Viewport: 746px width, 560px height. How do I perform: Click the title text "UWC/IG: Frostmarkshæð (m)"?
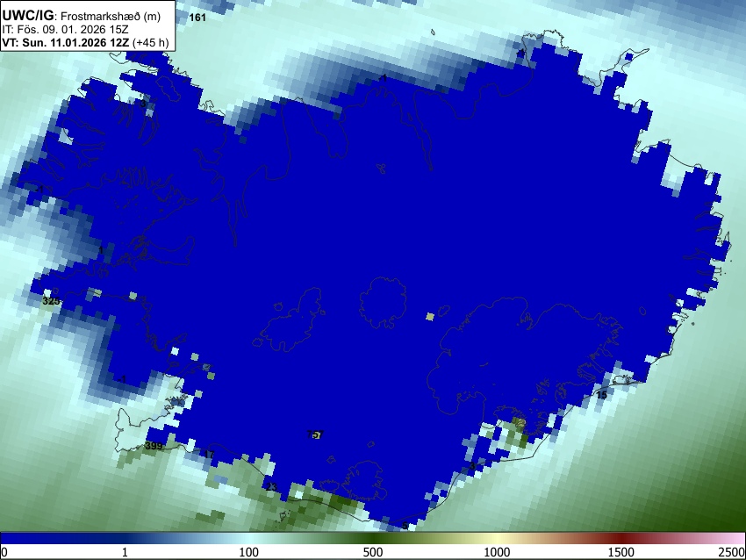point(82,16)
